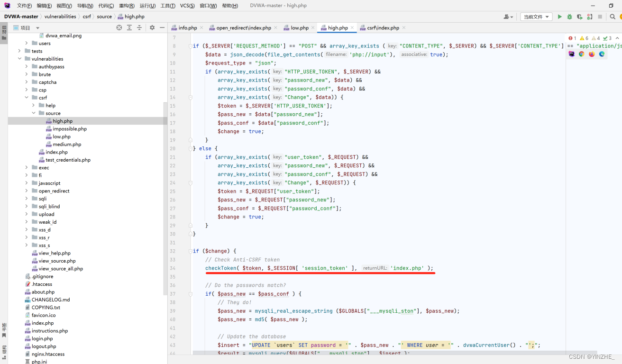Click the Collapse All icon in project panel
622x364 pixels.
pyautogui.click(x=139, y=27)
